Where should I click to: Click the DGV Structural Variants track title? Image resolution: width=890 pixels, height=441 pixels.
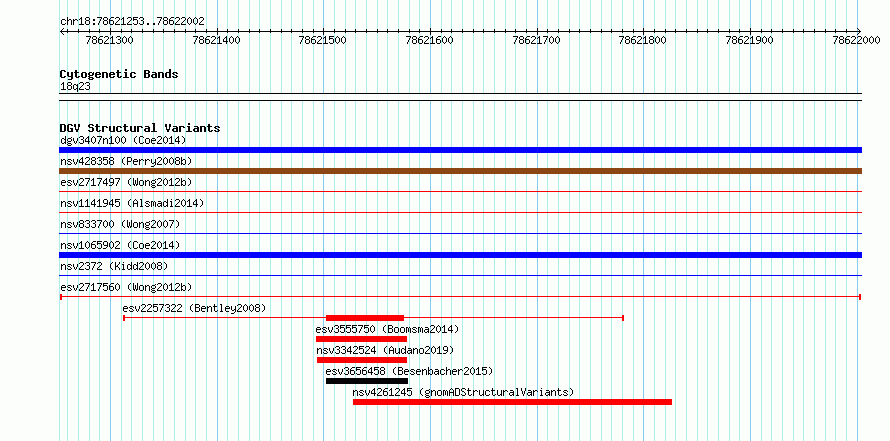click(x=140, y=128)
